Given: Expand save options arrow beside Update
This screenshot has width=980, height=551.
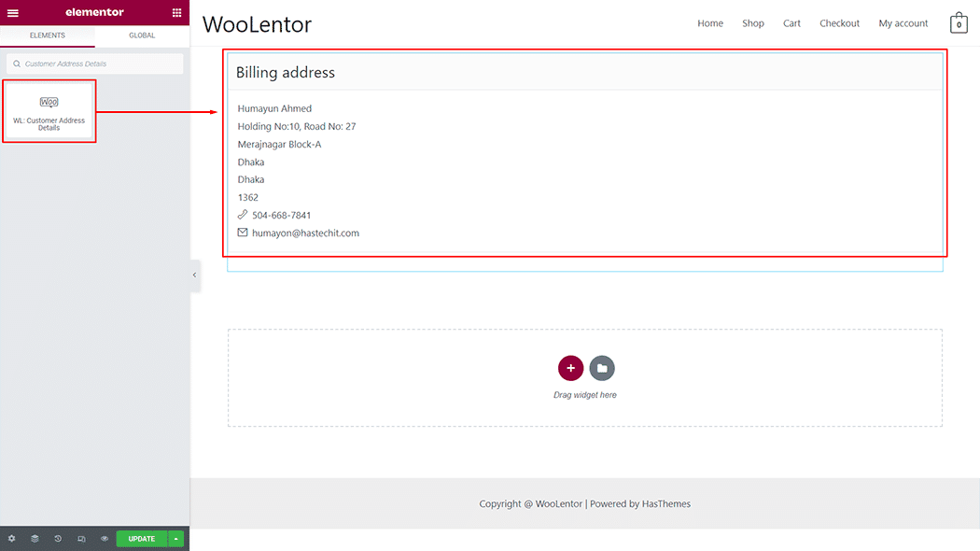Looking at the screenshot, I should [176, 539].
